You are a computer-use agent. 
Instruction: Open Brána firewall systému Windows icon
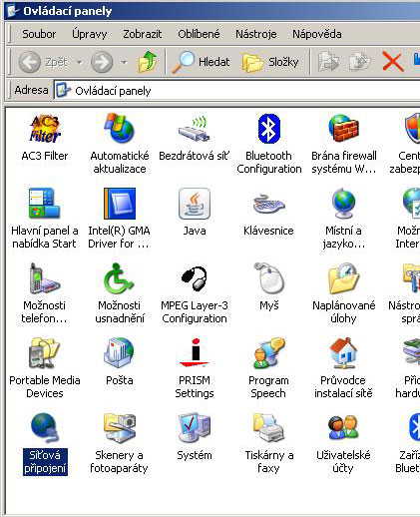pos(343,129)
